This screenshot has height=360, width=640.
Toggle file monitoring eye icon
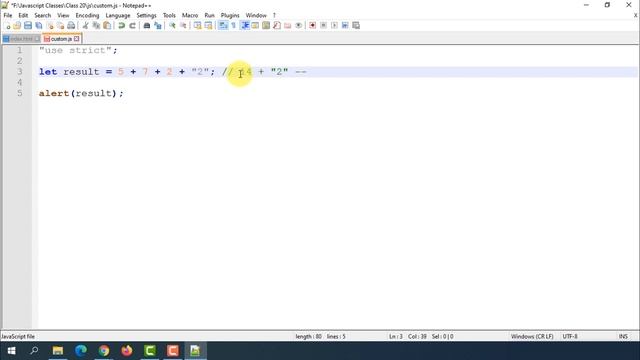(x=298, y=26)
